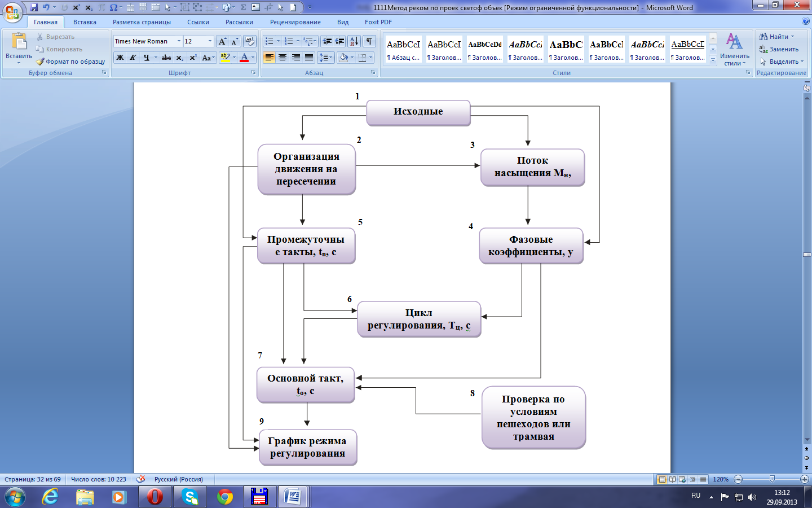Open text highlight color yellow swatch
The height and width of the screenshot is (508, 812).
coord(225,58)
